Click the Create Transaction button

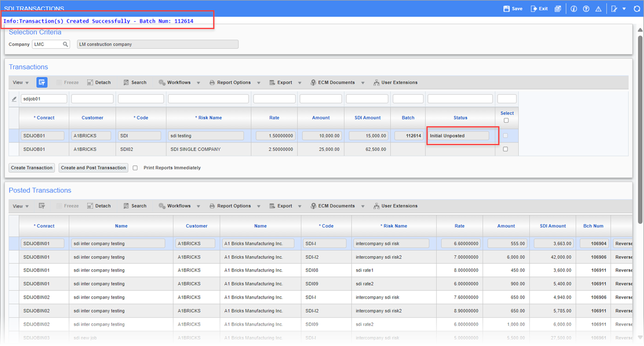pos(32,168)
